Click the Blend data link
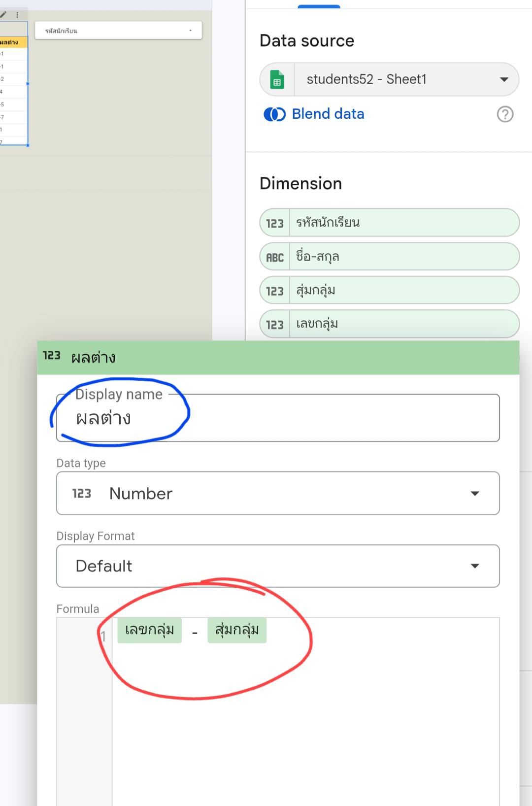Viewport: 532px width, 806px height. 328,114
